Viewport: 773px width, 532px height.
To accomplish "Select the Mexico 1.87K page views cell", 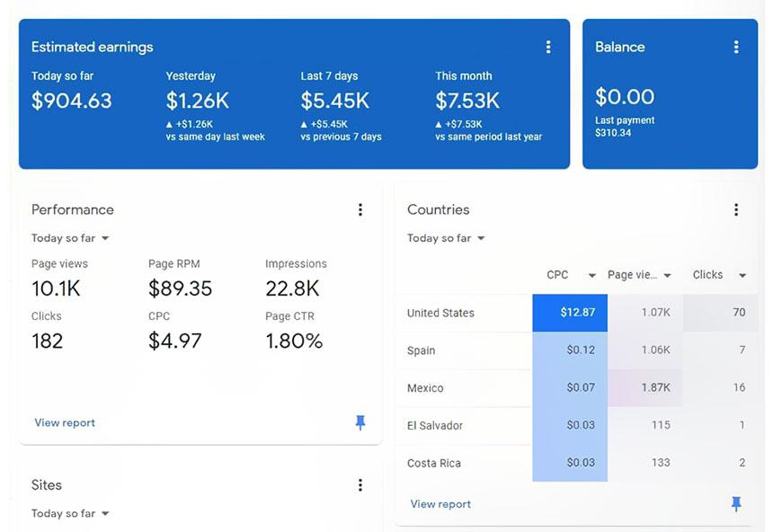I will 645,388.
